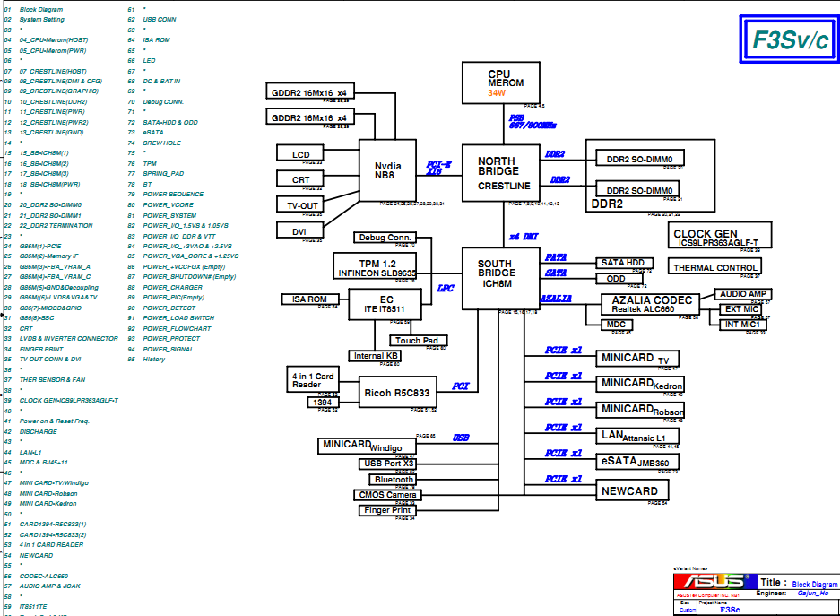
Task: Click the CMOS Camera box
Action: (x=387, y=495)
